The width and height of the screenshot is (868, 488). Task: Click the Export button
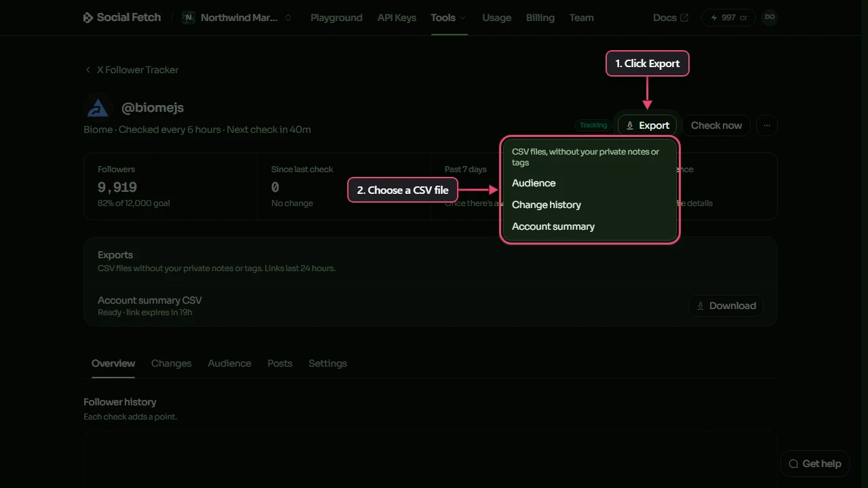tap(648, 125)
